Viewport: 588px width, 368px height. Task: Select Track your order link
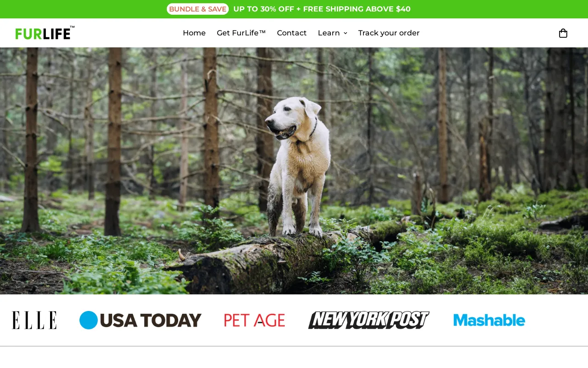click(x=389, y=33)
